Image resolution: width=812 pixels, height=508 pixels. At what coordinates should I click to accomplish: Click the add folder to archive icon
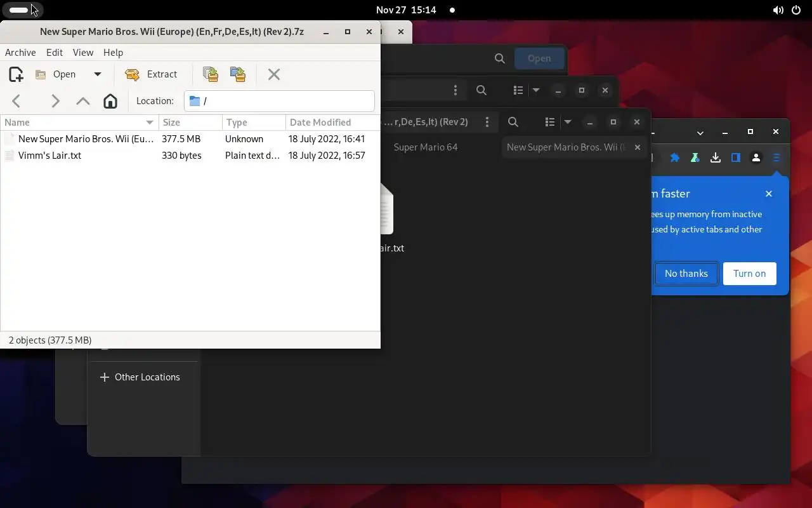238,74
